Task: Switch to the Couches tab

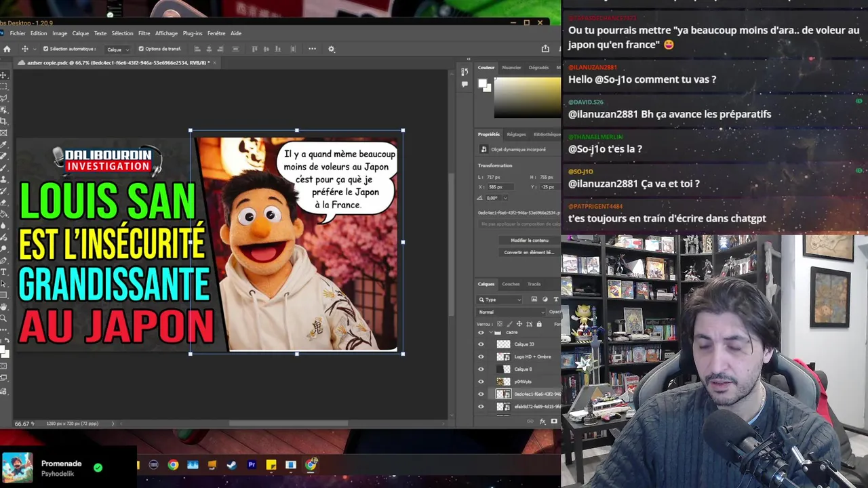Action: 511,284
